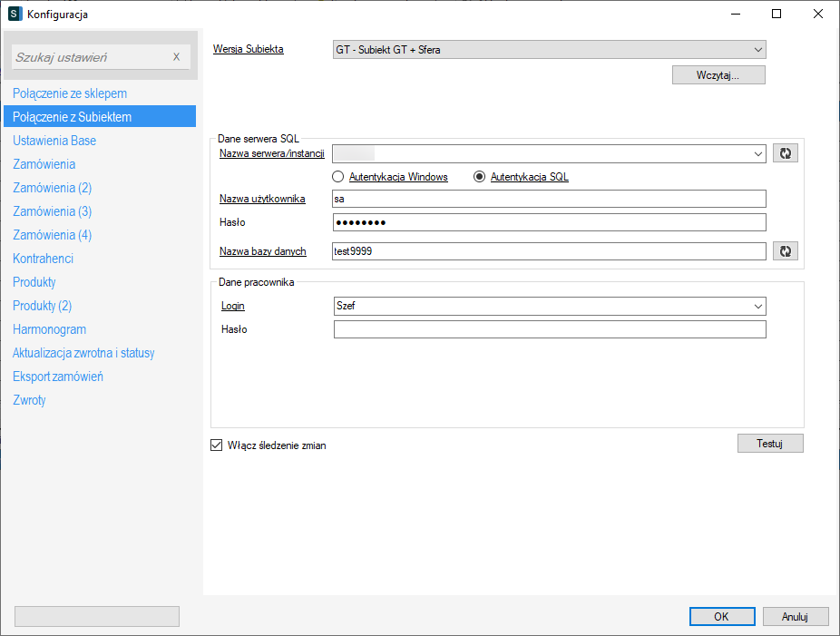The image size is (840, 636).
Task: Click the Testuj button
Action: [770, 443]
